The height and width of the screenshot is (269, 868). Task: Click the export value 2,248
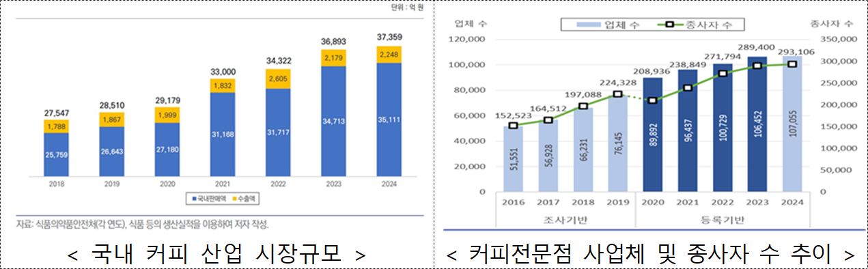pyautogui.click(x=389, y=55)
